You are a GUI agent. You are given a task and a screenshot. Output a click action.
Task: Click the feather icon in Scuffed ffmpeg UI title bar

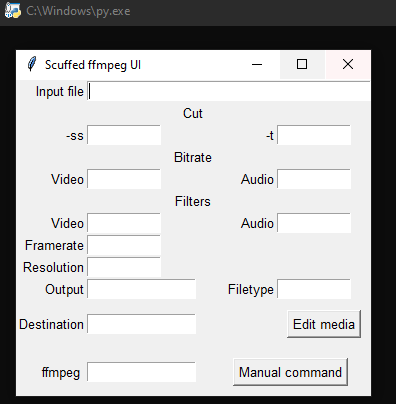32,64
